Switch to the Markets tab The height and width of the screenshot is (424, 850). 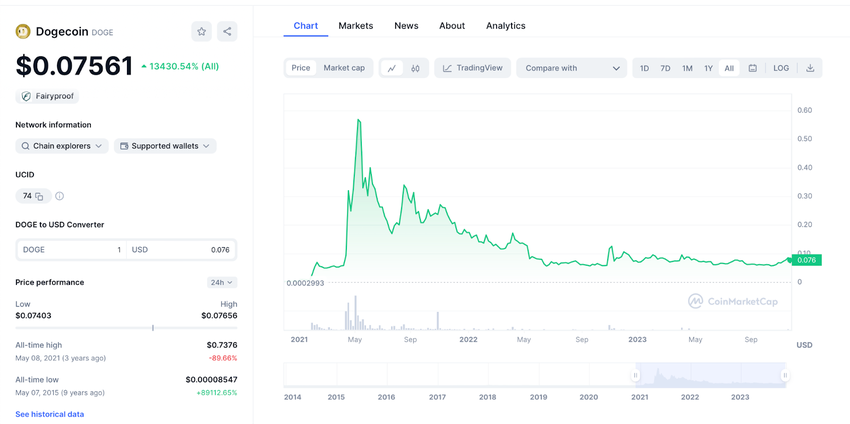[x=355, y=26]
